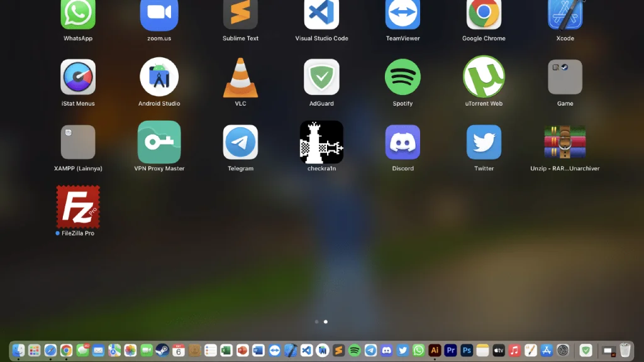This screenshot has width=644, height=362.
Task: Open Visual Studio Code in the Dock
Action: click(x=306, y=351)
